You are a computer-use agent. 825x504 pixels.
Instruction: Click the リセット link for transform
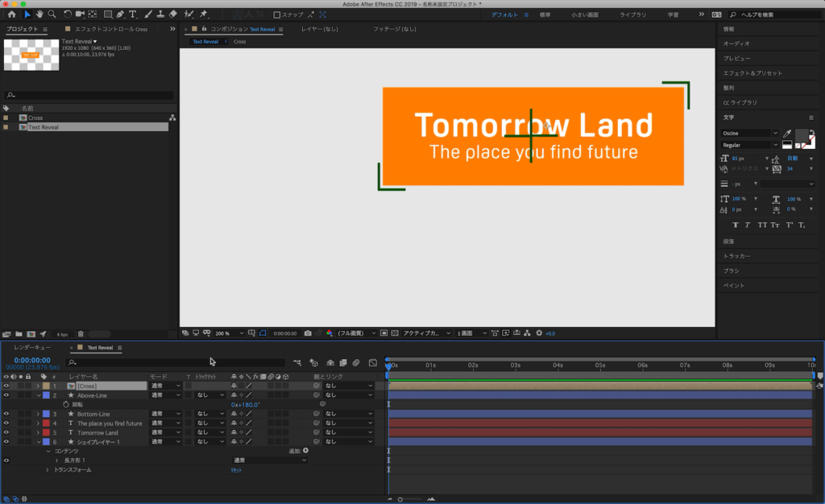point(237,469)
